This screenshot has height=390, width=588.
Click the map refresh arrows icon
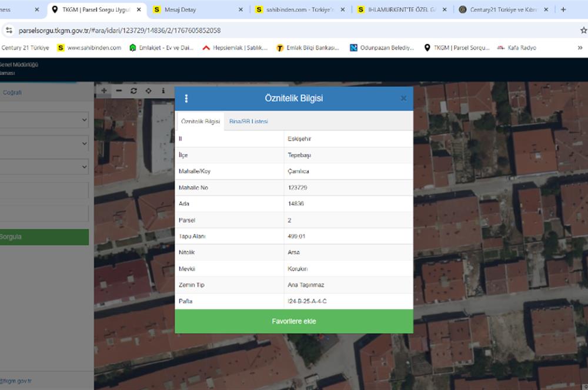133,90
